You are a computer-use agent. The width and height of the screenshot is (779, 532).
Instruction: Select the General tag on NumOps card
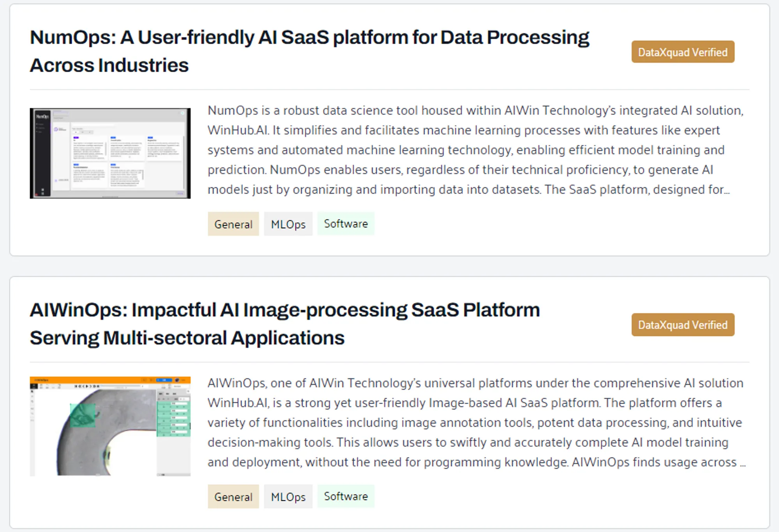(233, 224)
